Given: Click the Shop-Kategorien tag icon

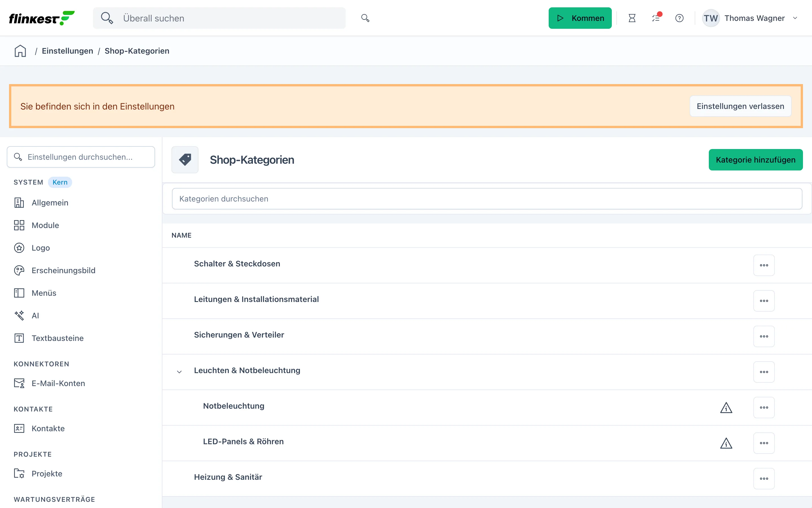Looking at the screenshot, I should 185,159.
